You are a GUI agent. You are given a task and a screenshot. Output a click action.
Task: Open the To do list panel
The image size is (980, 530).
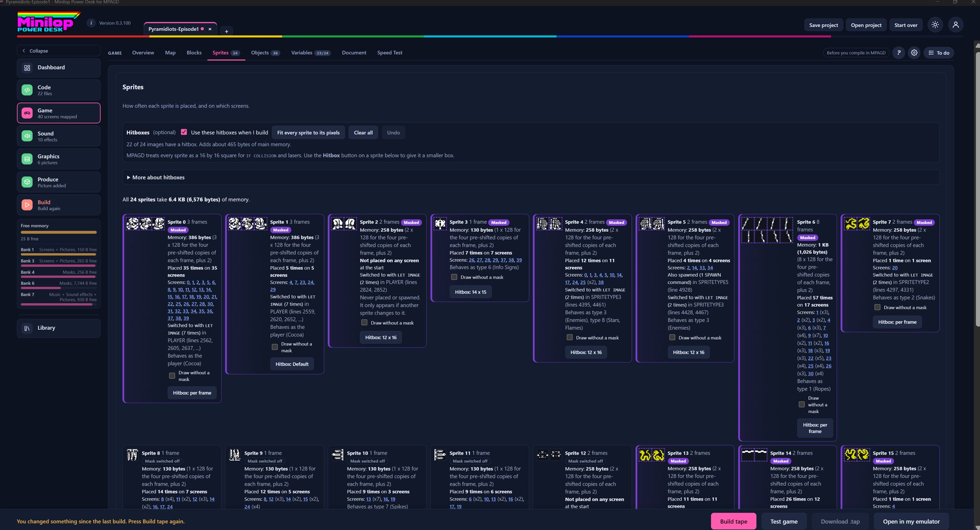point(939,53)
